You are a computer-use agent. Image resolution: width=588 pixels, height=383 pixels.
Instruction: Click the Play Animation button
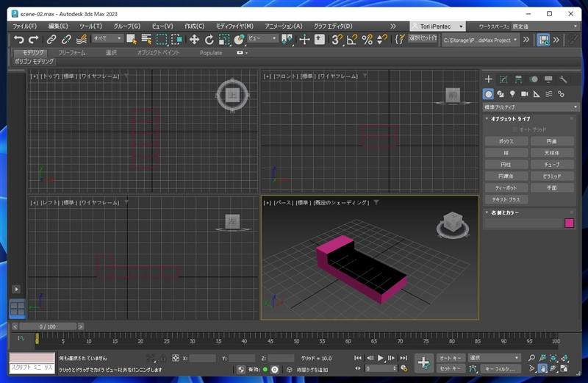click(380, 358)
